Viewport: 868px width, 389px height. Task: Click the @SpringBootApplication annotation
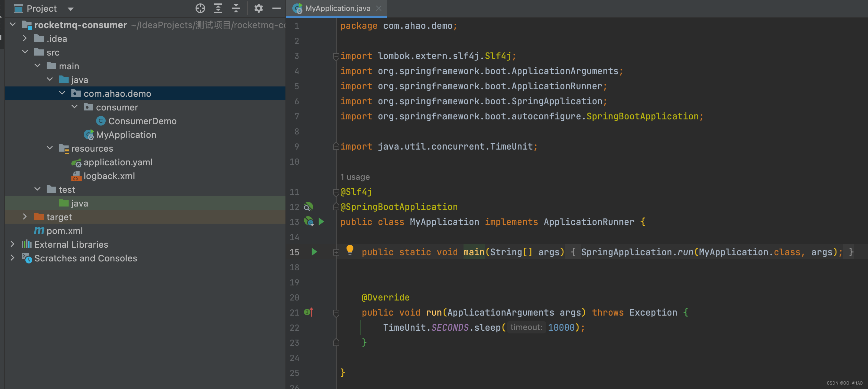(399, 207)
